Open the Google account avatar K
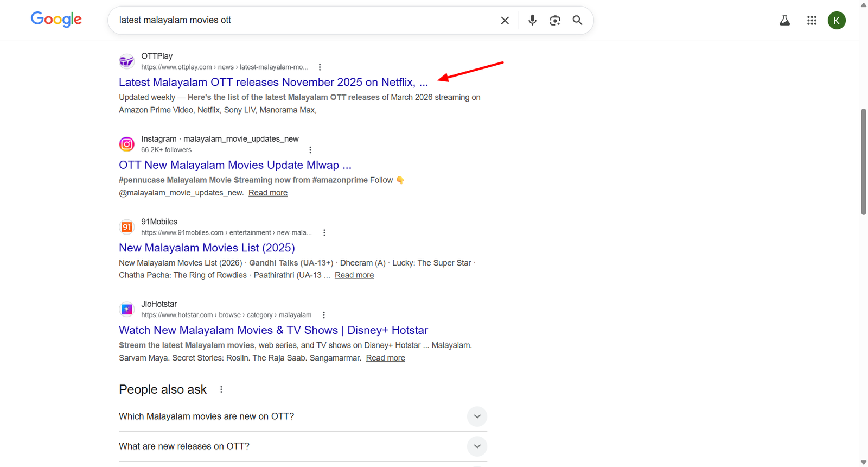This screenshot has height=467, width=868. click(x=837, y=21)
